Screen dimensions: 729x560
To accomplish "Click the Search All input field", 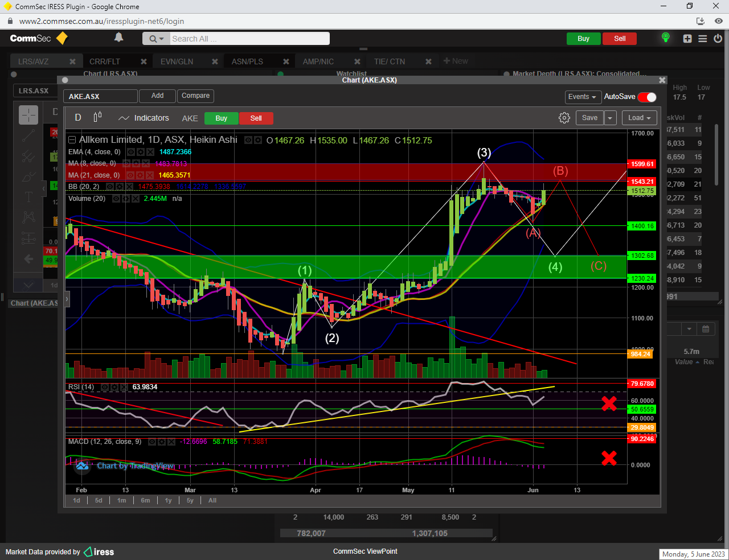I will (248, 39).
